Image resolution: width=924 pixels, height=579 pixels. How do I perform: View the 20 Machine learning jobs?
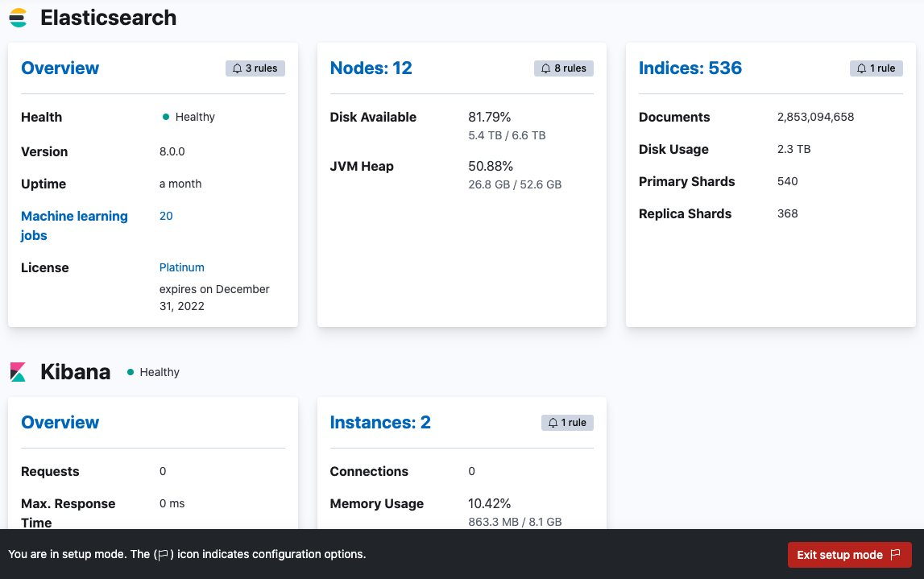tap(166, 216)
